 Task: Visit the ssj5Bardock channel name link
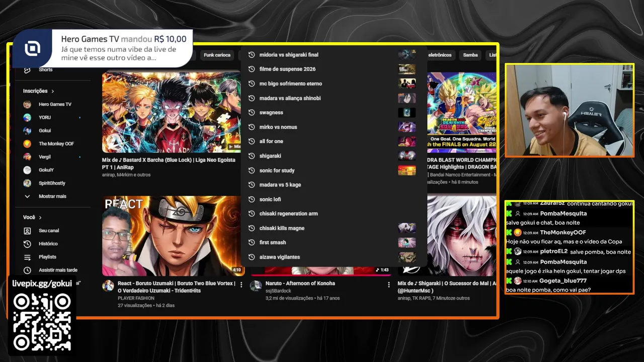tap(278, 291)
